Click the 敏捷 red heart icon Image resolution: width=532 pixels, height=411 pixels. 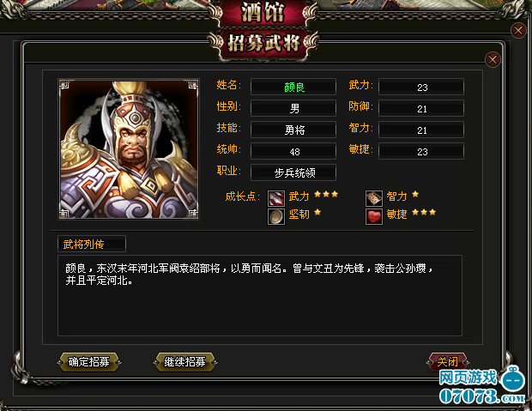tap(374, 216)
